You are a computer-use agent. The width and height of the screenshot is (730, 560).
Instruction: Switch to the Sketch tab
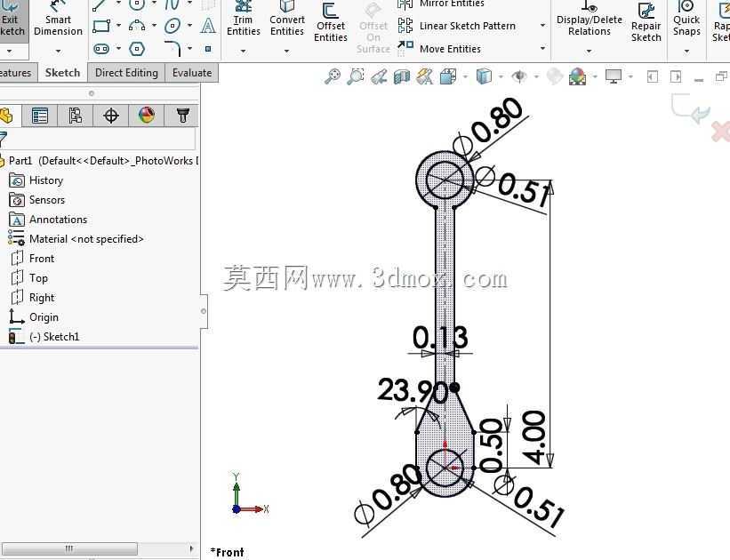point(63,73)
